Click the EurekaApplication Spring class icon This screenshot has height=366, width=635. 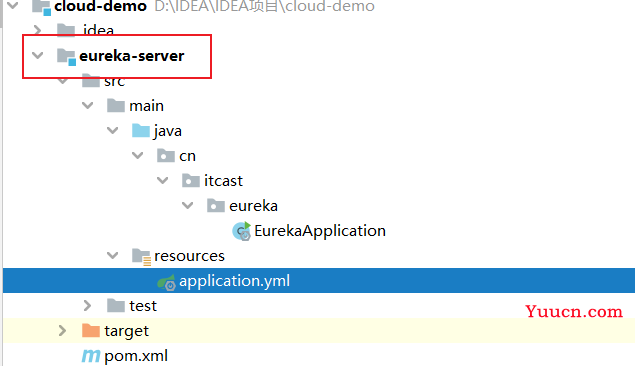coord(242,231)
